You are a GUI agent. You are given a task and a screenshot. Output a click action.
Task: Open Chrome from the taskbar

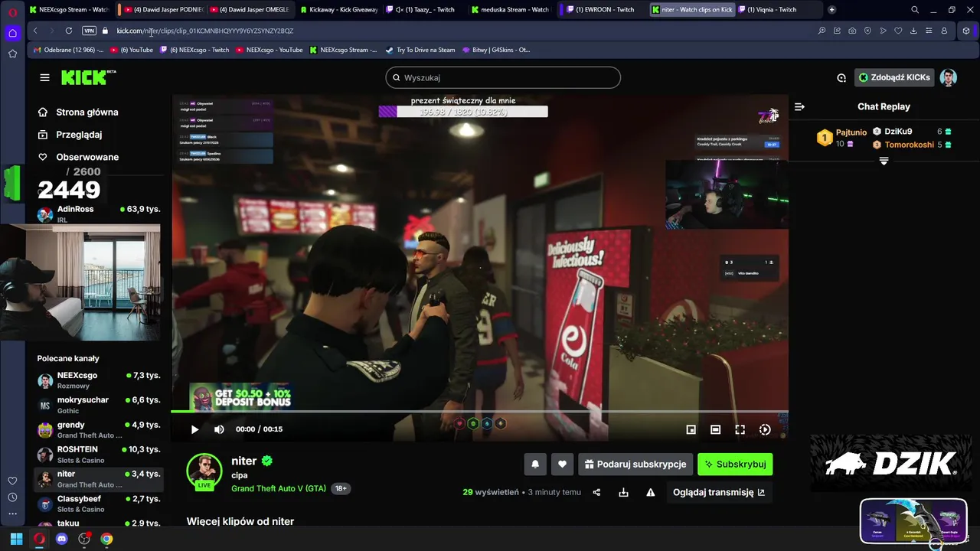pos(106,539)
